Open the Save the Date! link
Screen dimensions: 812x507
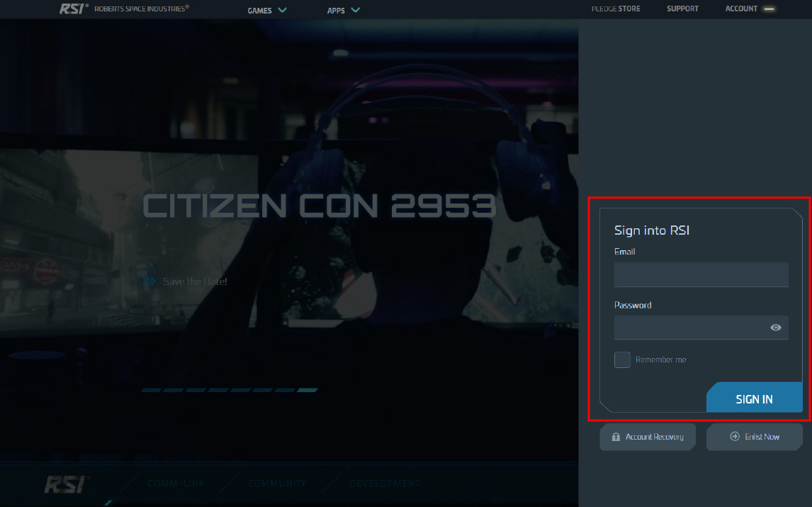[195, 282]
